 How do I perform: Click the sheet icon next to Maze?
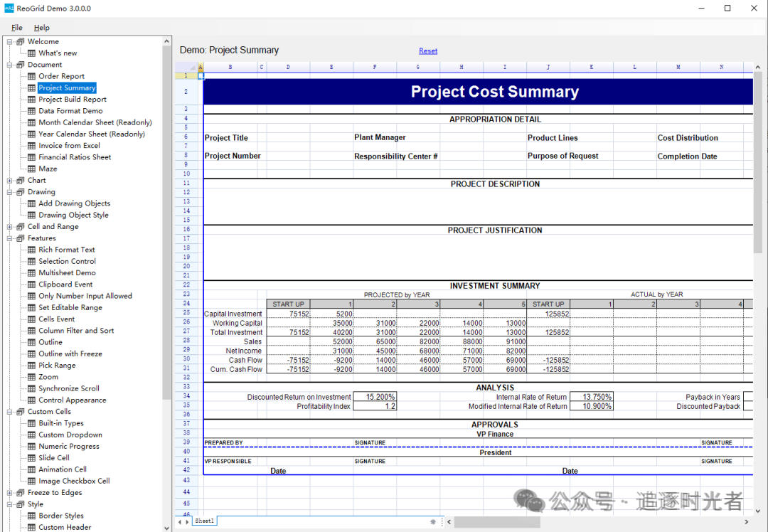coord(31,169)
